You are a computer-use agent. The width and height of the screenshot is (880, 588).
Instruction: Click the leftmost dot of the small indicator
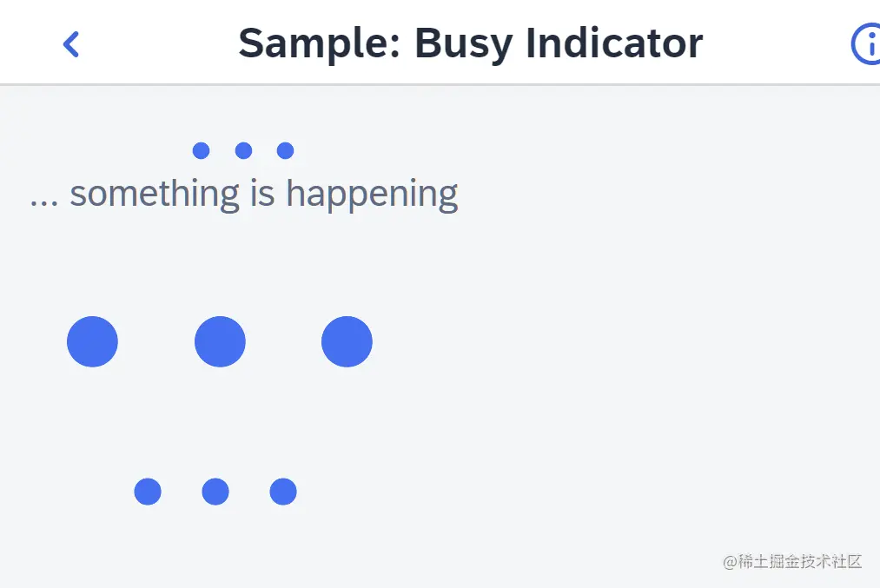[x=201, y=150]
